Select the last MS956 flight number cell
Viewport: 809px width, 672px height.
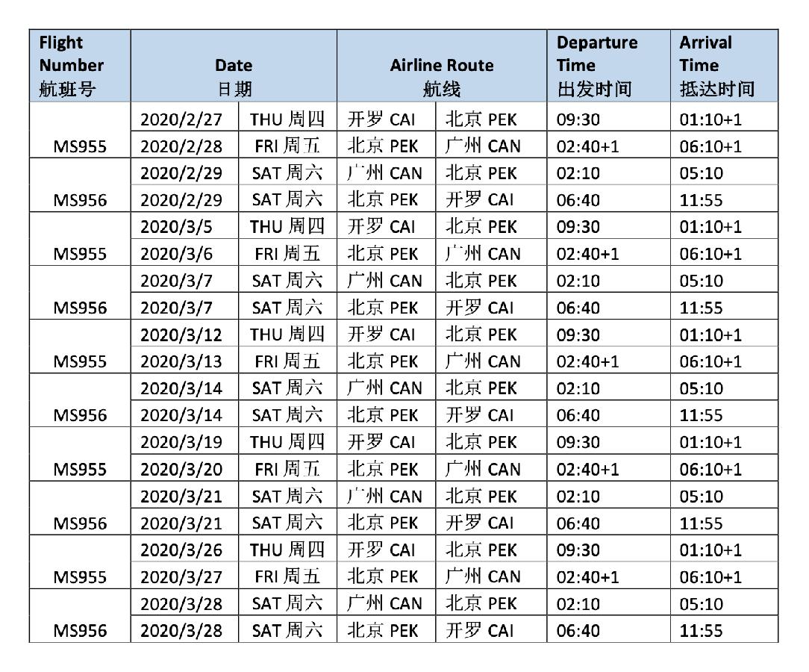click(x=80, y=615)
